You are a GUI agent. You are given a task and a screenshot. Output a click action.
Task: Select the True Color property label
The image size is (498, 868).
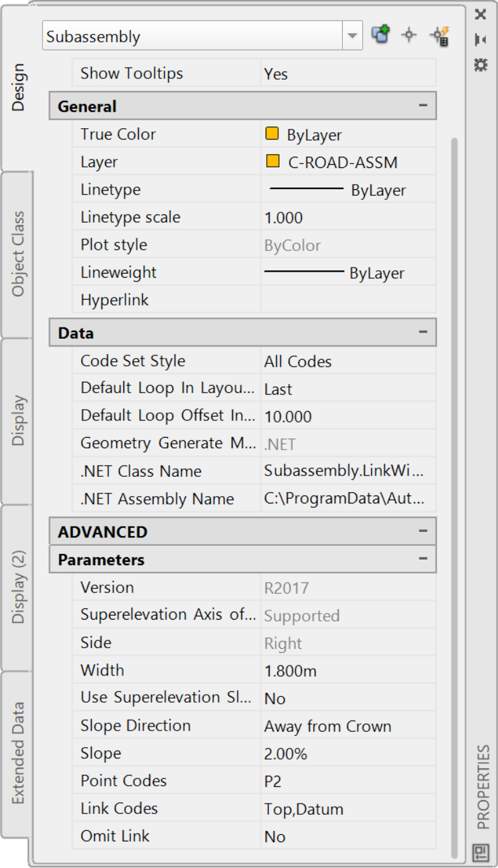click(118, 134)
